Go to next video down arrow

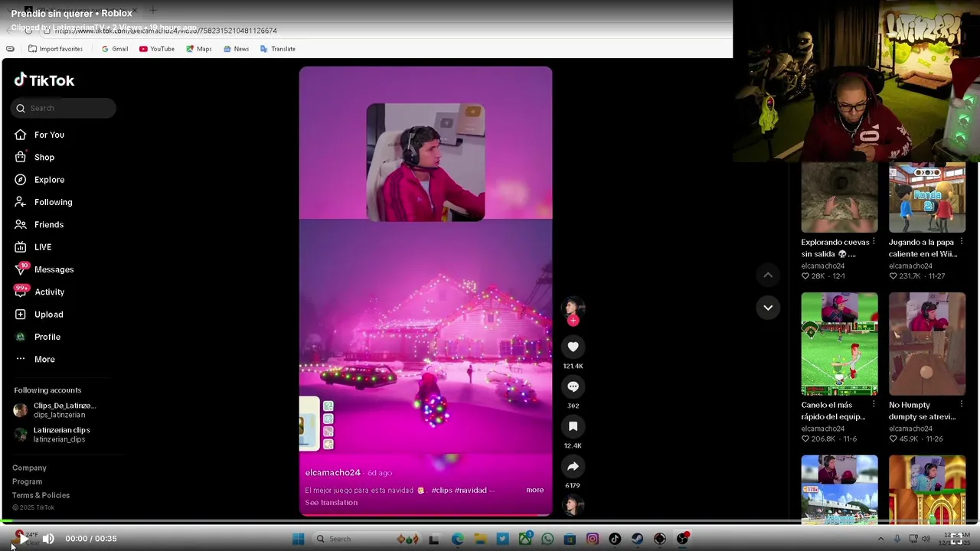pos(768,308)
